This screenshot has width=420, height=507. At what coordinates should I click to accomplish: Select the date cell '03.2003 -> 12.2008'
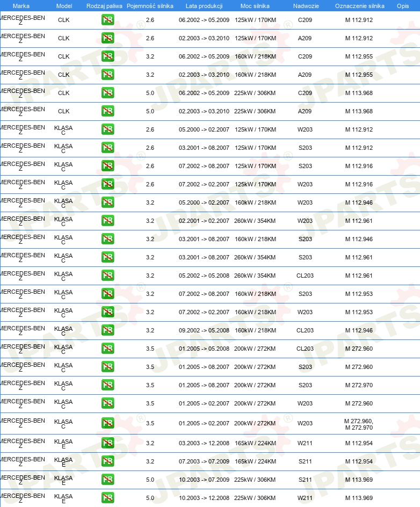point(204,443)
